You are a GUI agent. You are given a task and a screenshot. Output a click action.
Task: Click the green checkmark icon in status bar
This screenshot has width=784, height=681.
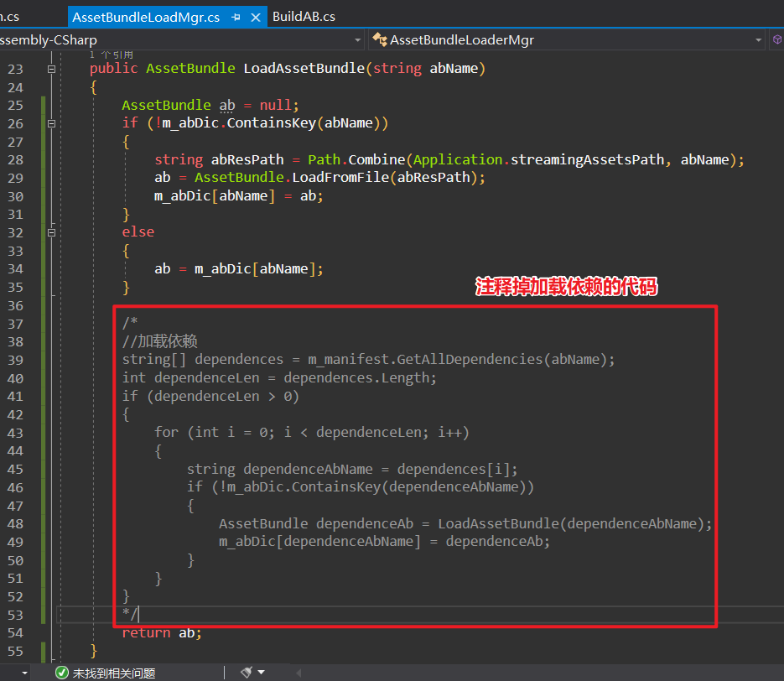click(61, 672)
